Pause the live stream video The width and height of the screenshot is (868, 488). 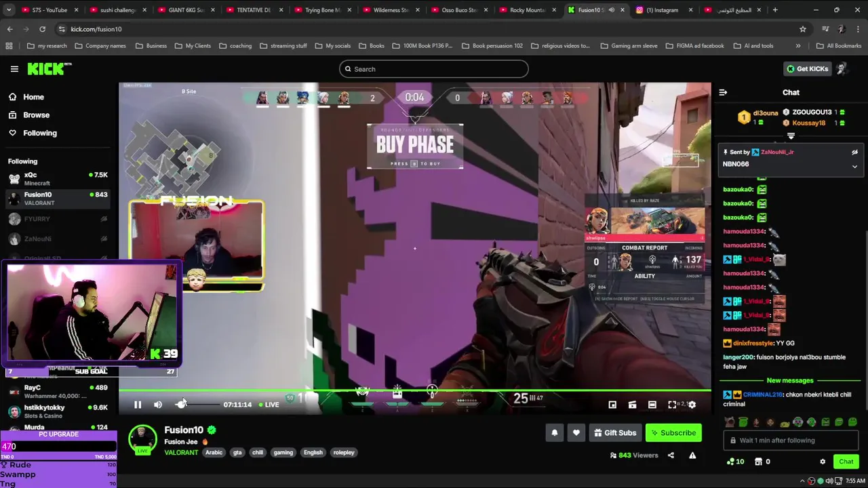pos(138,405)
